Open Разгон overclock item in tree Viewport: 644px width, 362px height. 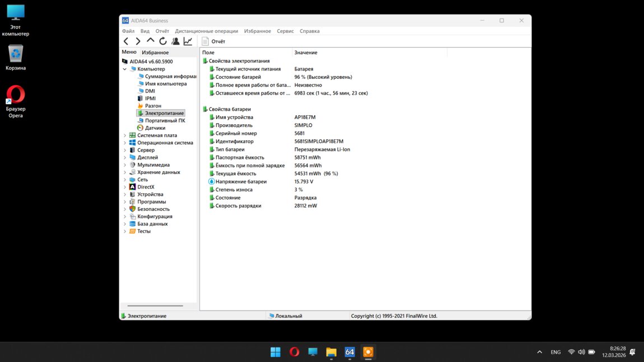tap(153, 106)
